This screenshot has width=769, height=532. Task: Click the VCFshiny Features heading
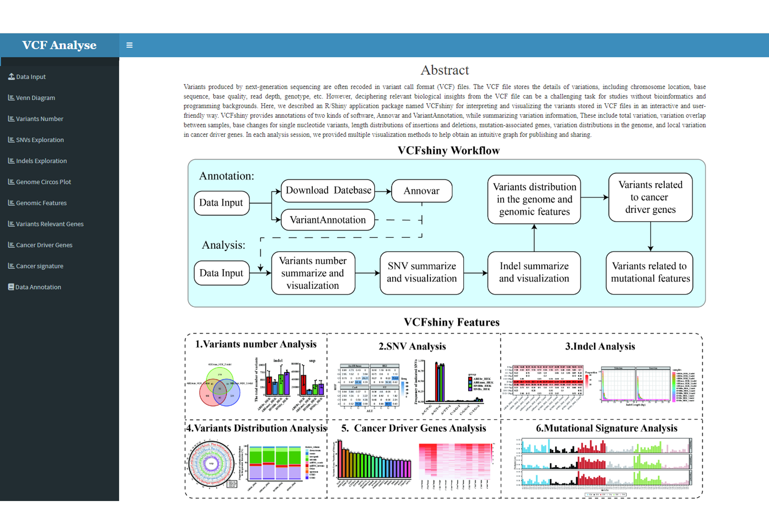point(451,322)
